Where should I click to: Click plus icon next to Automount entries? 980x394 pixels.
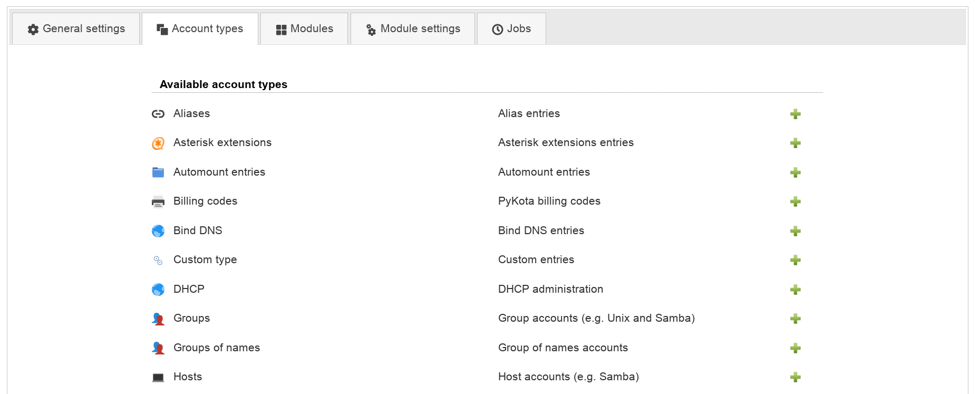[x=795, y=172]
